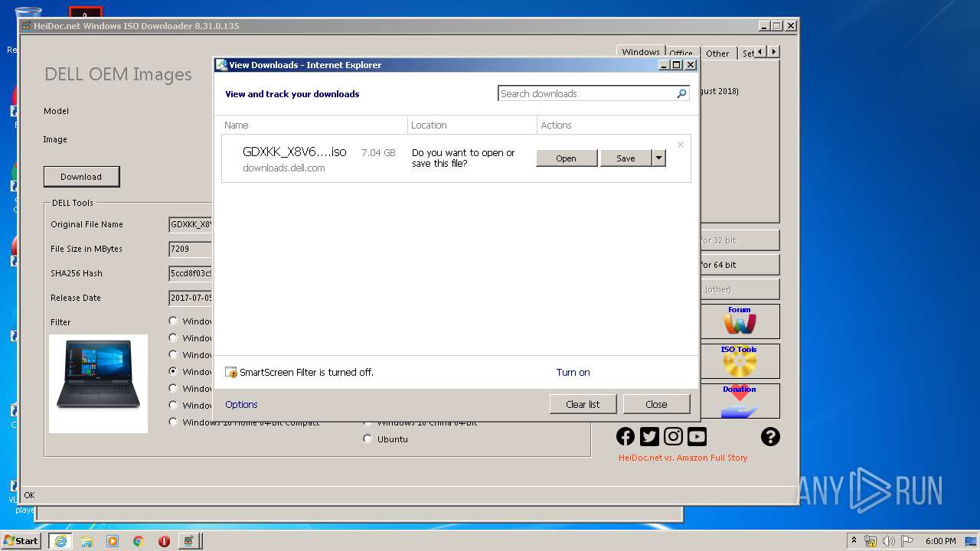The width and height of the screenshot is (980, 551).
Task: Select Windows 10 Home 64-bit Compact radio
Action: click(x=173, y=422)
